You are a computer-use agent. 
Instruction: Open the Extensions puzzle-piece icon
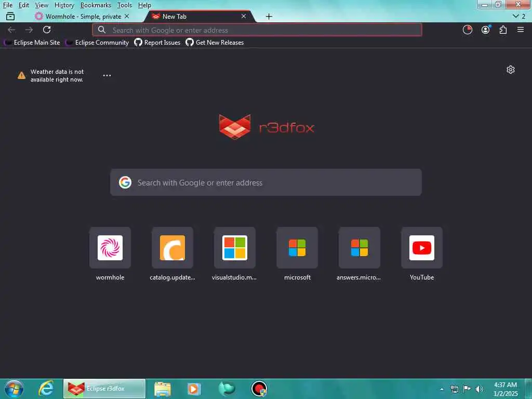tap(503, 30)
